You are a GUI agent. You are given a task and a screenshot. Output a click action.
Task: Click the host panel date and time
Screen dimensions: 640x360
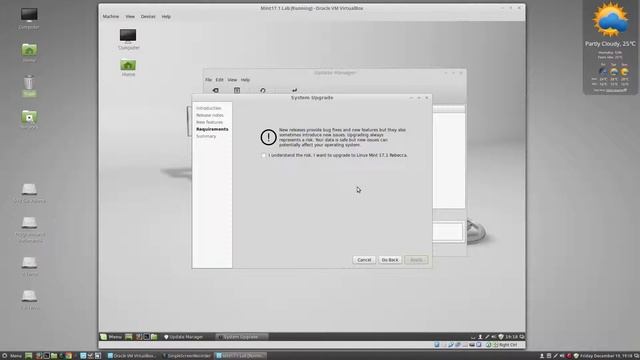point(606,356)
